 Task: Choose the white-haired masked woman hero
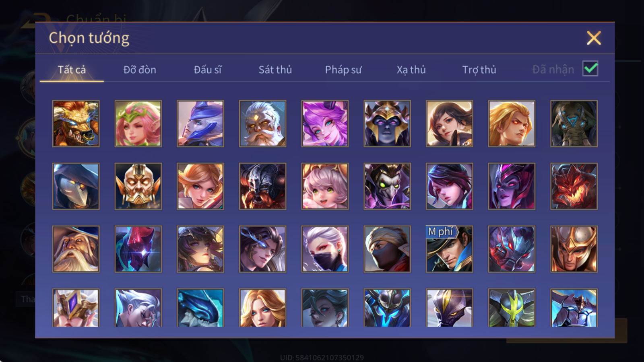pos(325,249)
